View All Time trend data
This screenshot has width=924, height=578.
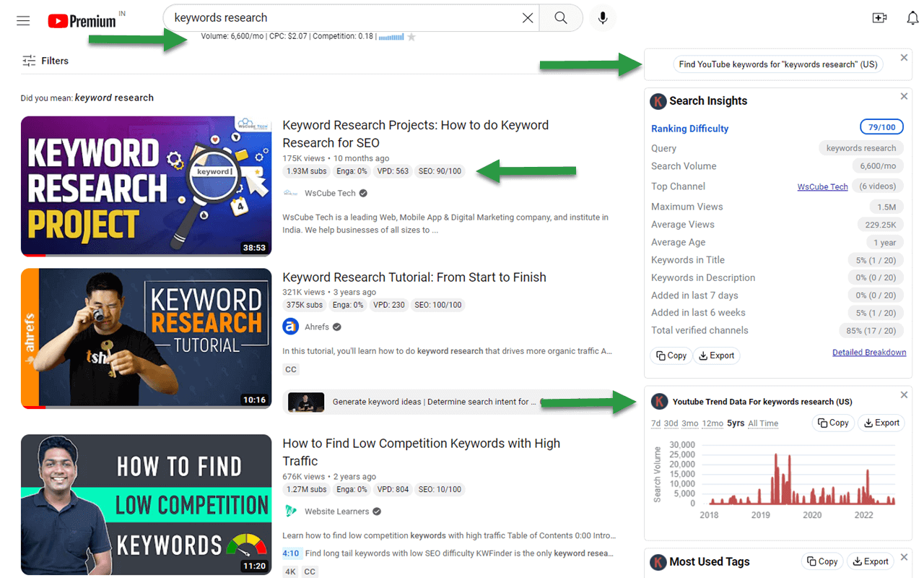(763, 423)
